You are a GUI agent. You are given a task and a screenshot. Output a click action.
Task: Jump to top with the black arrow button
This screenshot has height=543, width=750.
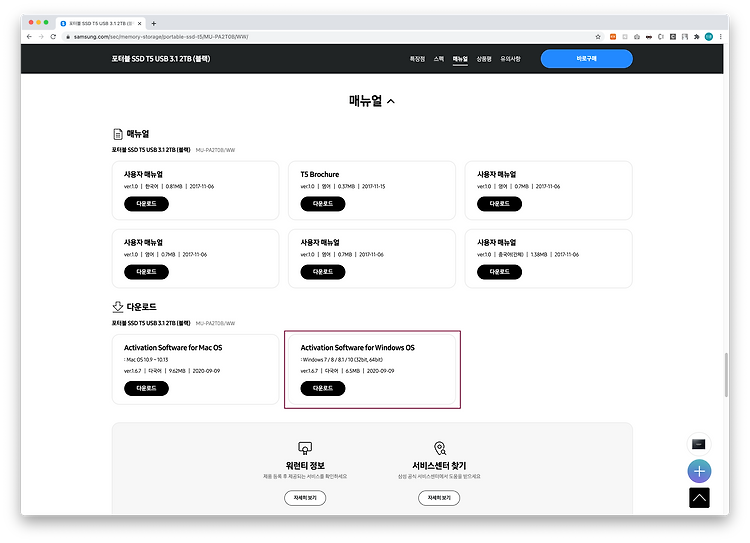point(699,498)
